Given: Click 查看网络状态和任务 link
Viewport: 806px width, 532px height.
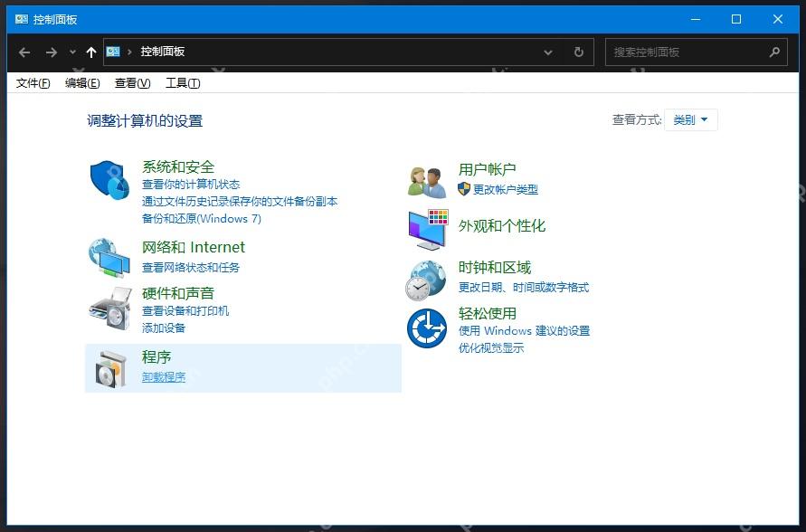Looking at the screenshot, I should pos(191,267).
